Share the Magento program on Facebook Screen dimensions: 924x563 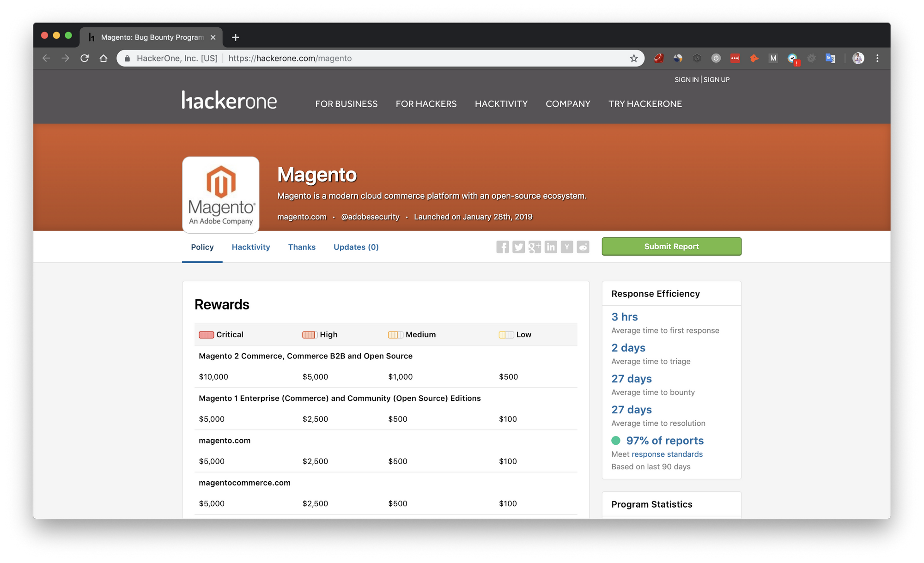click(502, 247)
